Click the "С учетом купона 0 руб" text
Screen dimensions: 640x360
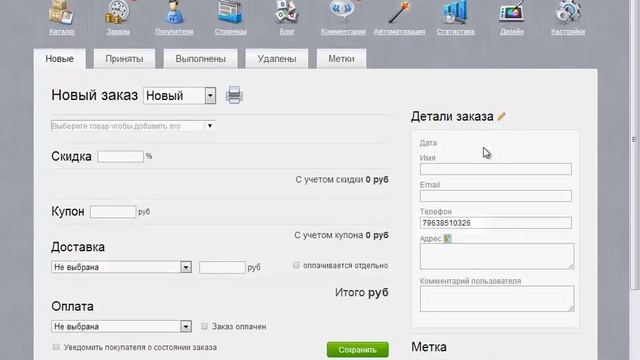tap(341, 235)
